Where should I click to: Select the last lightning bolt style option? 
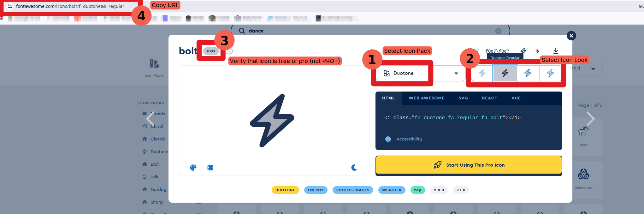tap(550, 73)
